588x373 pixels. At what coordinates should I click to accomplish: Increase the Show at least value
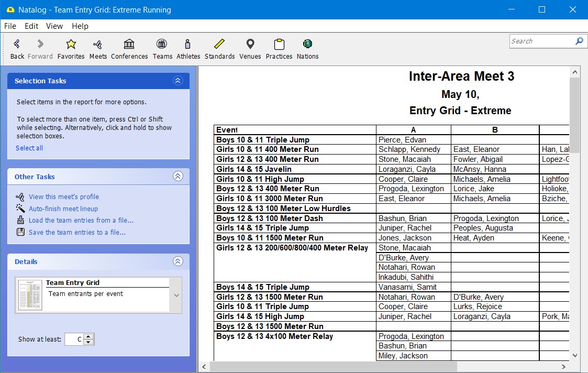89,336
